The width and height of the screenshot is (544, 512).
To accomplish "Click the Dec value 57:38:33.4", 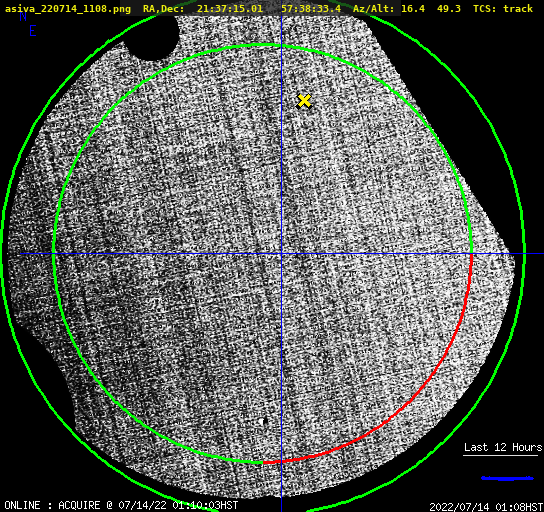I will [311, 9].
